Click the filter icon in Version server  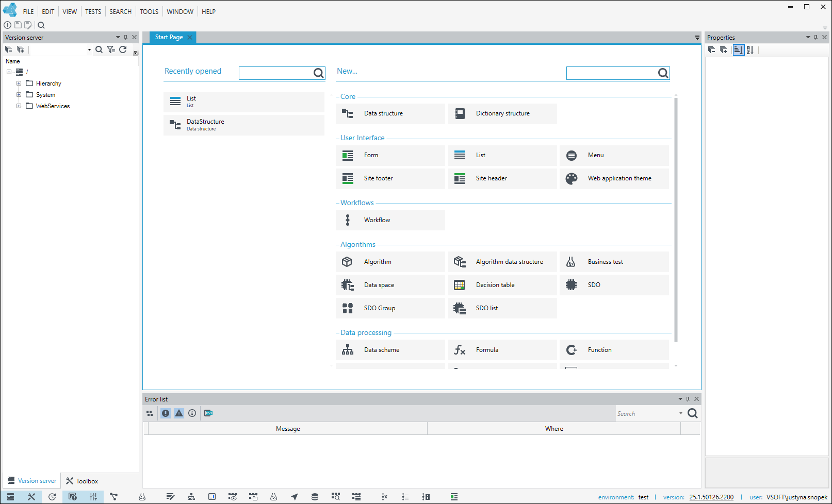pyautogui.click(x=111, y=49)
